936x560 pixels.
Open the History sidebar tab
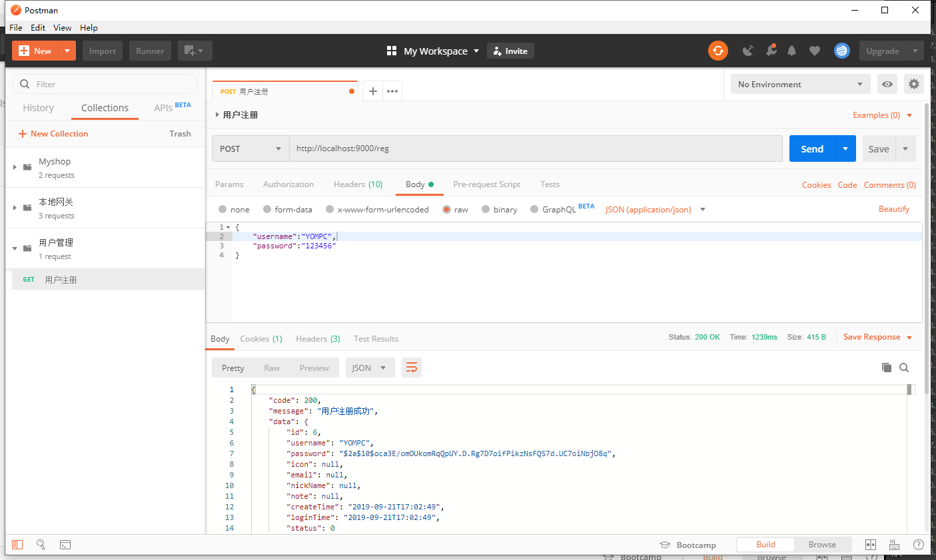[x=38, y=108]
